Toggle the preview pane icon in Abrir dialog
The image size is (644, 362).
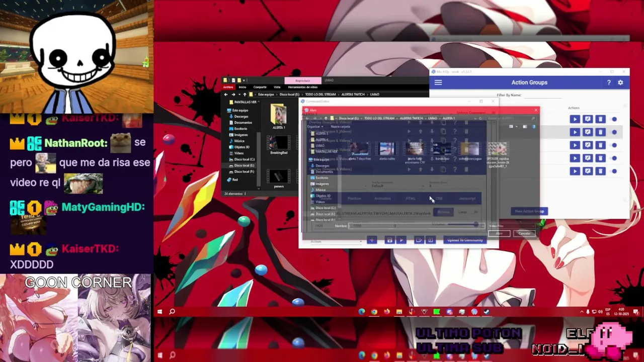click(x=525, y=127)
